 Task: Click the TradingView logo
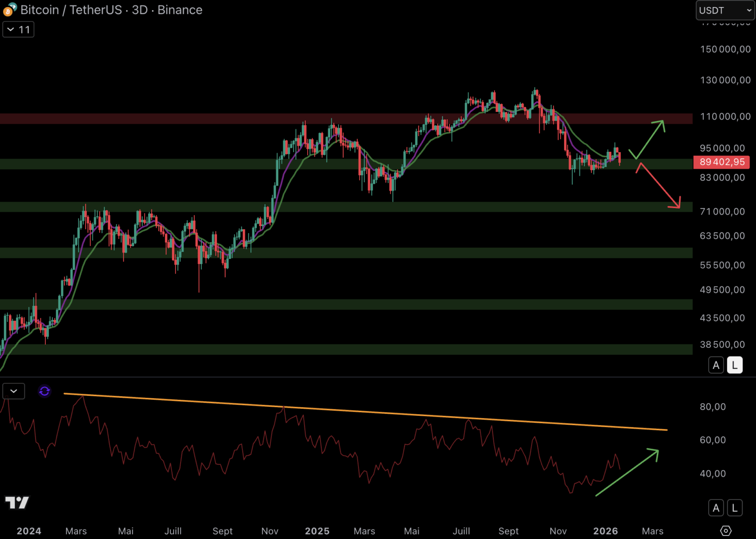click(x=17, y=502)
